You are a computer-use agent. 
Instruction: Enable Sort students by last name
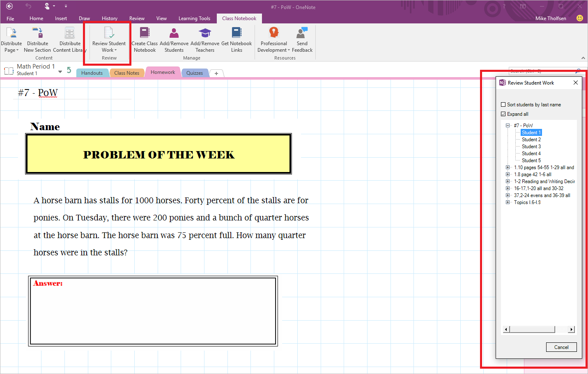coord(503,105)
